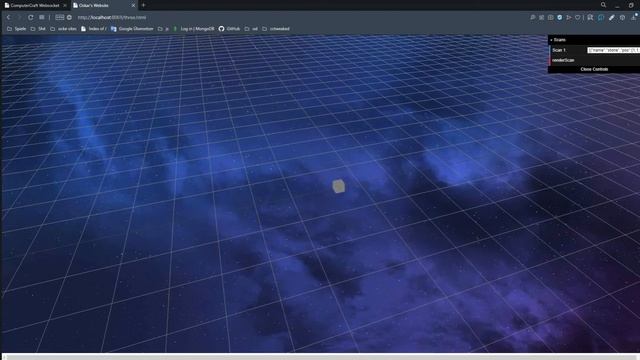This screenshot has height=360, width=640.
Task: Click the send/flow arrow toolbar icon
Action: click(x=569, y=18)
